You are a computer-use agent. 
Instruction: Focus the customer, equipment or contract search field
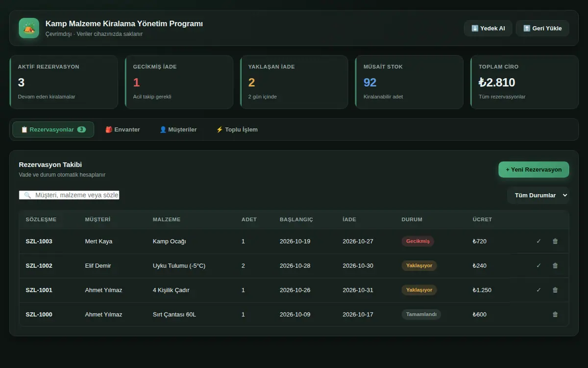coord(69,195)
